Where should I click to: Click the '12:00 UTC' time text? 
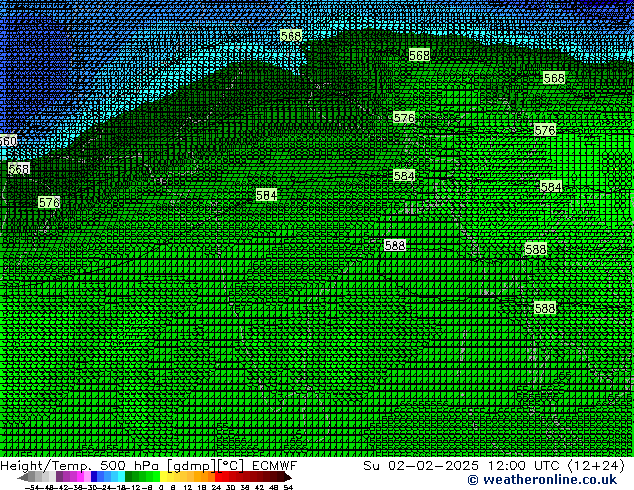(524, 466)
